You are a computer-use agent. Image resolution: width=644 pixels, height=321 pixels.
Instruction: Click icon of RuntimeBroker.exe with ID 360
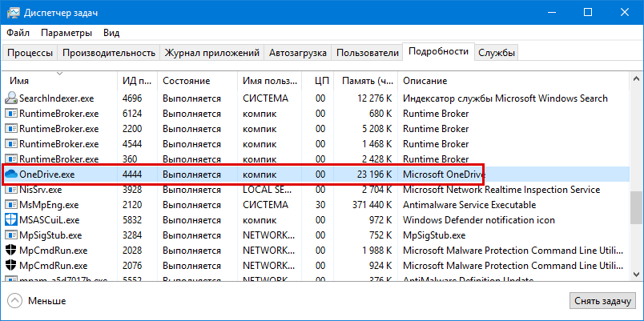point(11,158)
